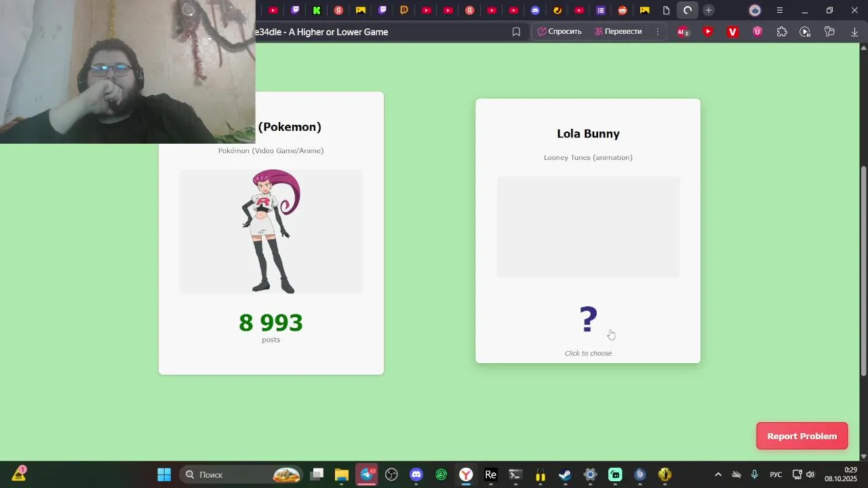
Task: Click the 'Pokémon (Video Game/Anime)' subtitle
Action: [271, 150]
